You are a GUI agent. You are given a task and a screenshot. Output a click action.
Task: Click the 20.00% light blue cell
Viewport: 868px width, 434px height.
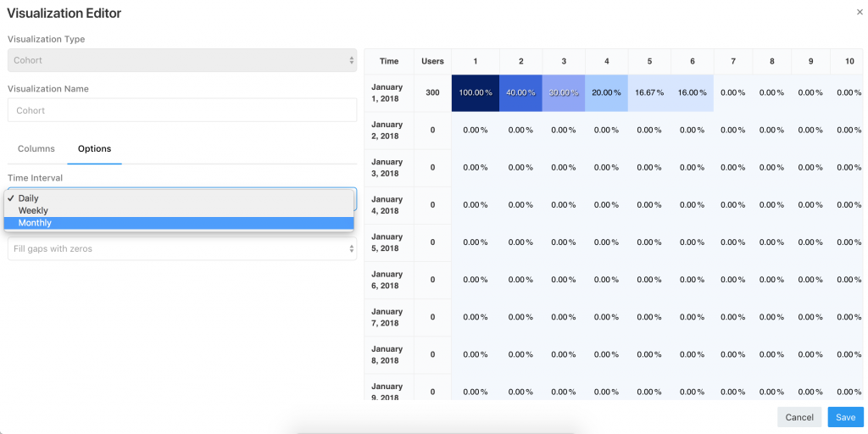tap(607, 93)
